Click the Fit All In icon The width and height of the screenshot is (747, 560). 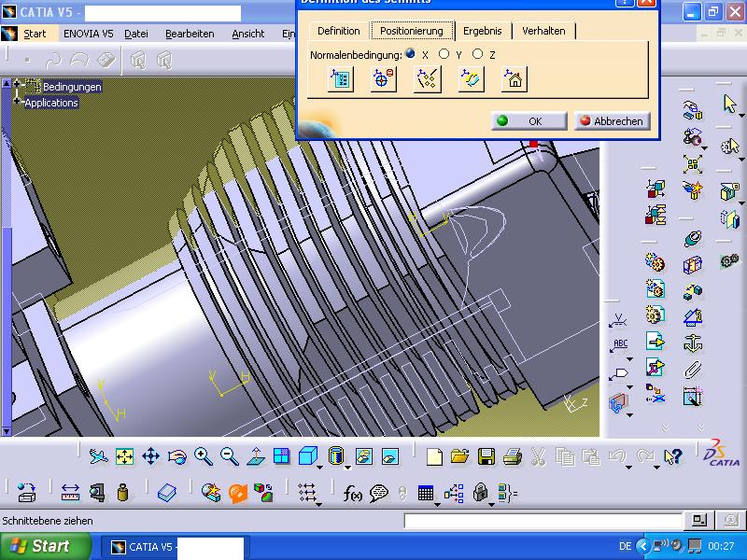click(124, 456)
